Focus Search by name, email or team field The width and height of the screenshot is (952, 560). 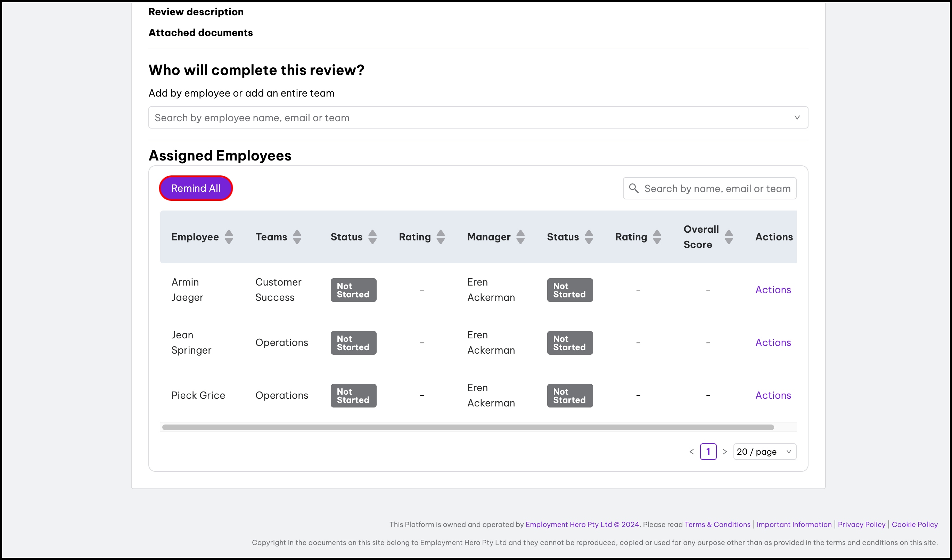tap(717, 188)
